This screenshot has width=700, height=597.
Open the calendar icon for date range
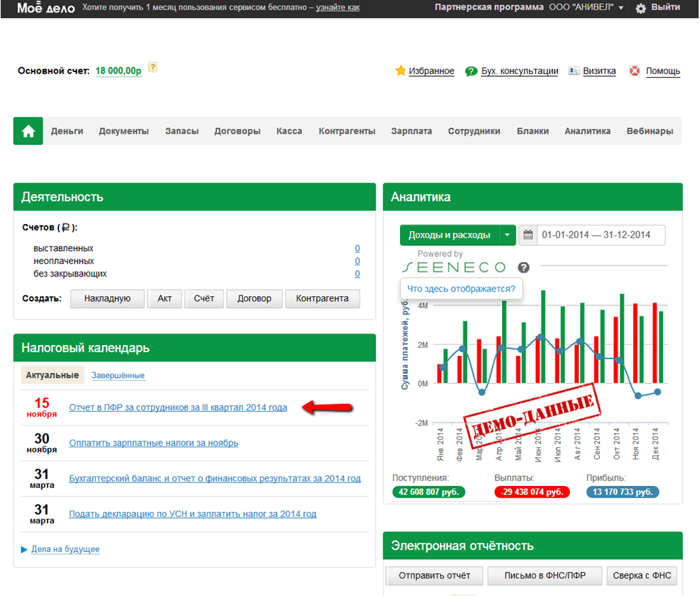[527, 235]
